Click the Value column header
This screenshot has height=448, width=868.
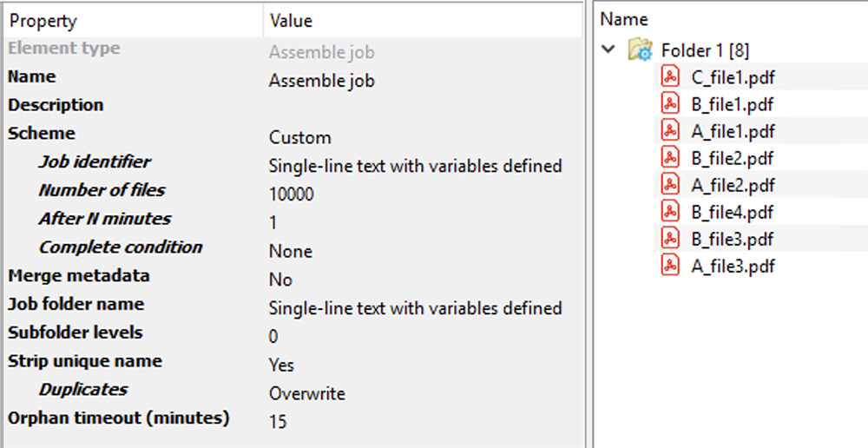(x=291, y=21)
